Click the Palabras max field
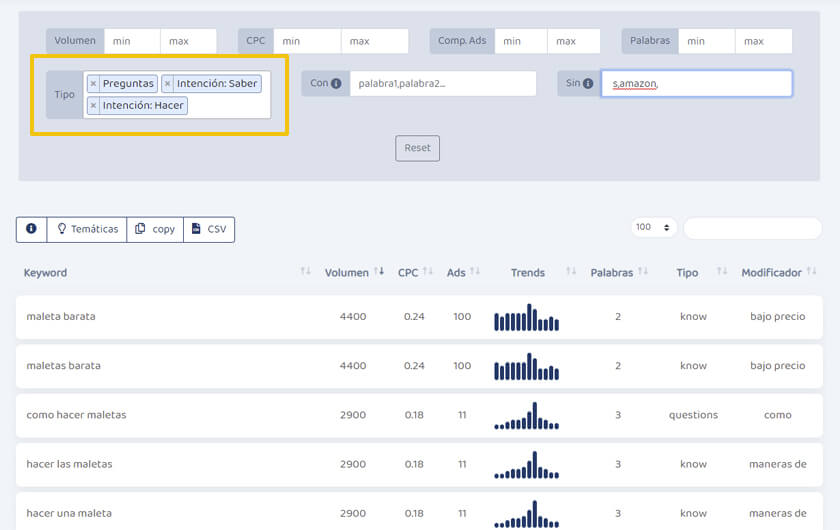840x530 pixels. point(763,41)
